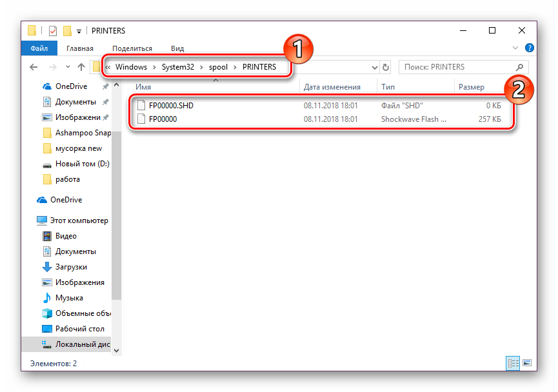558x392 pixels.
Task: Click the OneDrive cloud icon in sidebar
Action: click(x=41, y=199)
